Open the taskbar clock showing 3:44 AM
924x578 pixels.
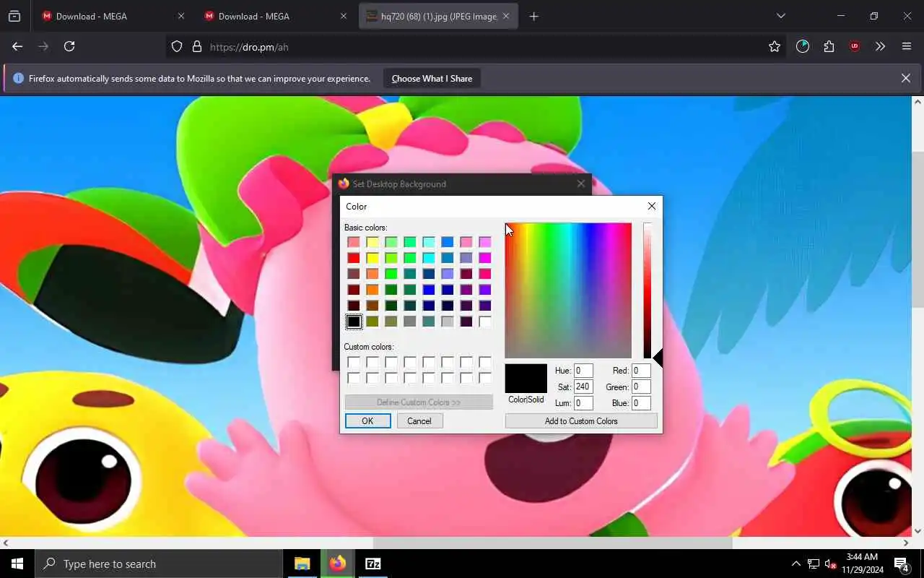coord(862,564)
